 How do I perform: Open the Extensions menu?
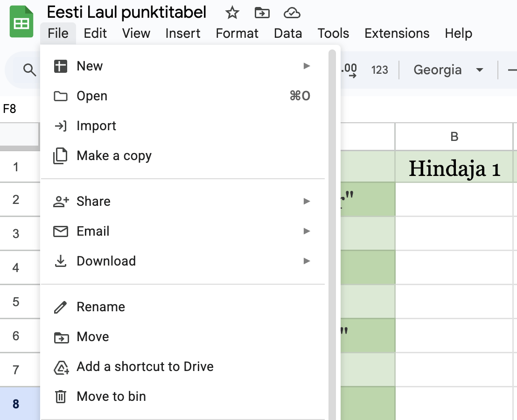pyautogui.click(x=397, y=34)
